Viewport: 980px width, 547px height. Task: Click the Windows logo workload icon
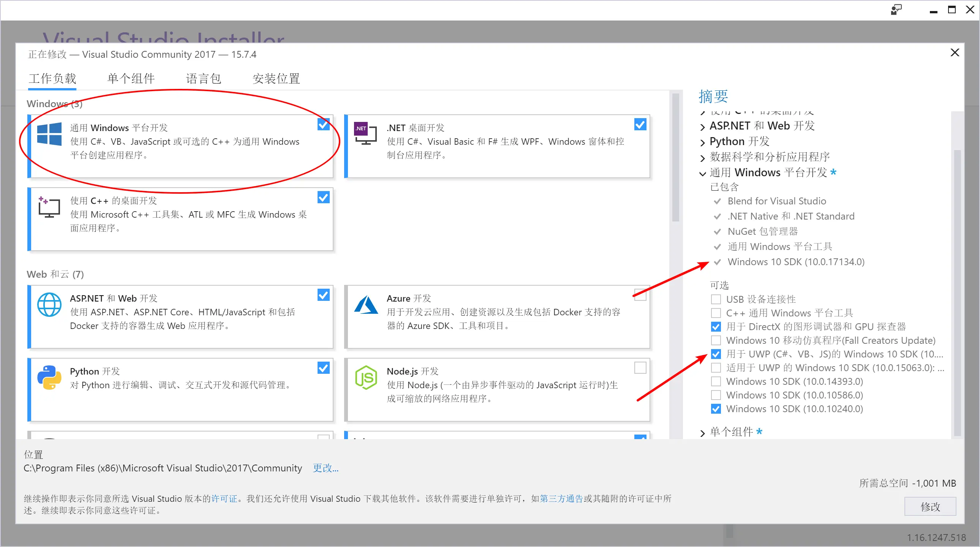point(49,134)
